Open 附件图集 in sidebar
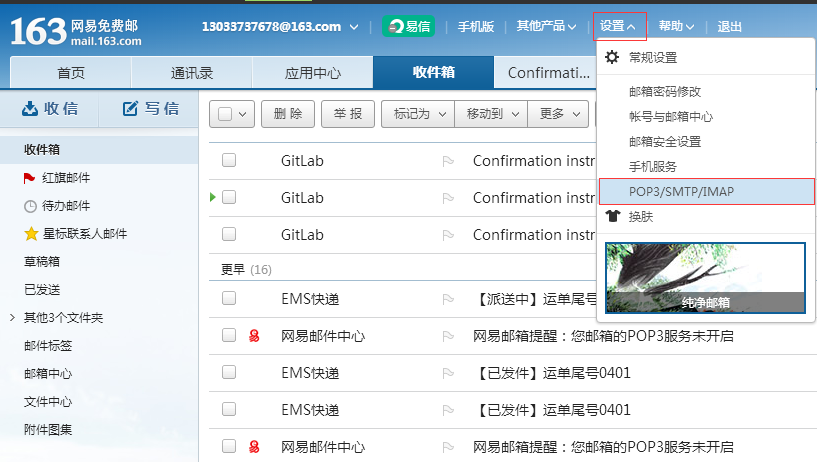 pyautogui.click(x=48, y=430)
